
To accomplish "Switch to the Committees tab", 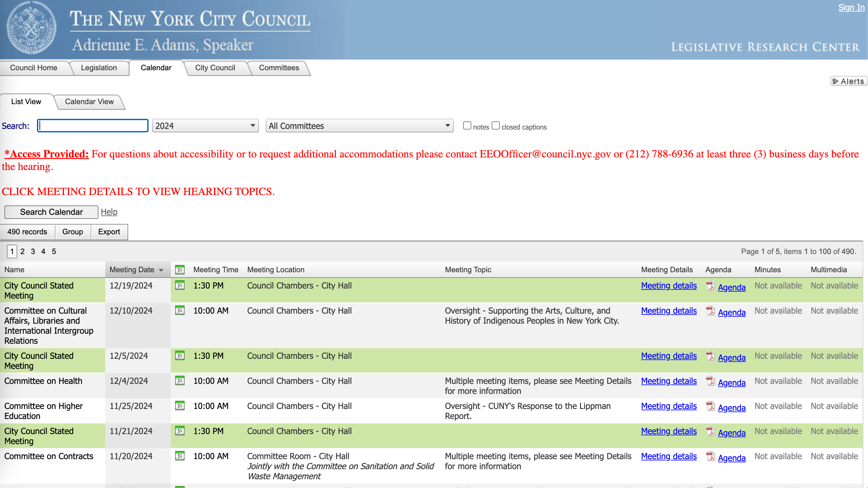I will (x=279, y=67).
